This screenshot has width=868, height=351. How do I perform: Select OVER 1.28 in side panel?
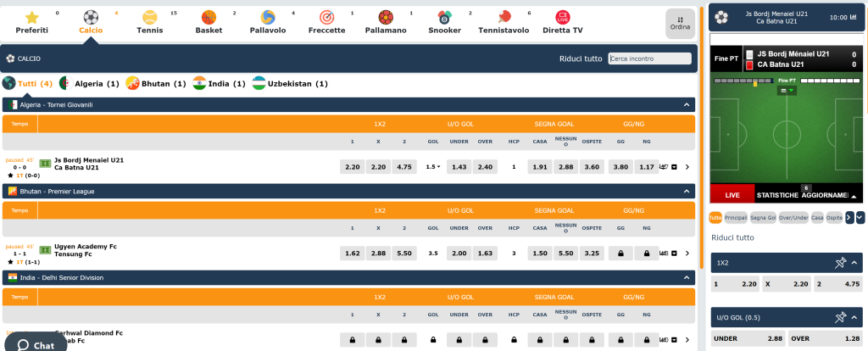[x=826, y=338]
